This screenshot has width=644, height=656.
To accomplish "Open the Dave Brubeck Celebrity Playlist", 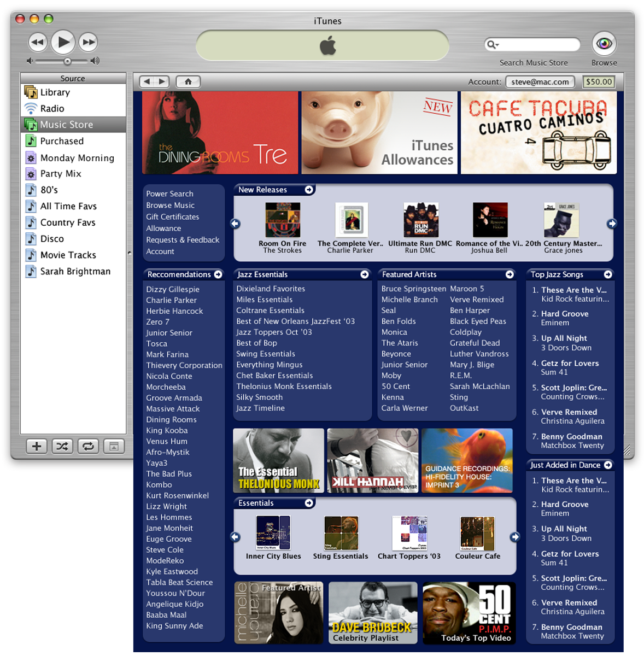I will [373, 613].
